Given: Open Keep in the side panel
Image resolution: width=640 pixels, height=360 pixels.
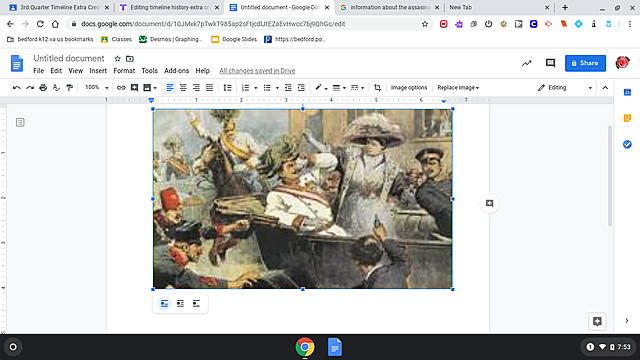Looking at the screenshot, I should (627, 118).
